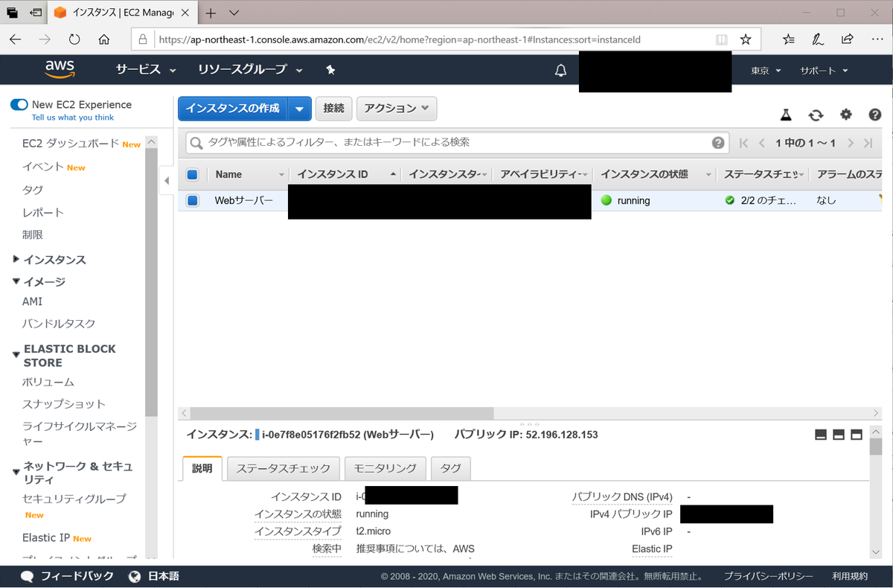Image resolution: width=893 pixels, height=588 pixels.
Task: Click the details pane vertical scrollbar
Action: [x=876, y=447]
